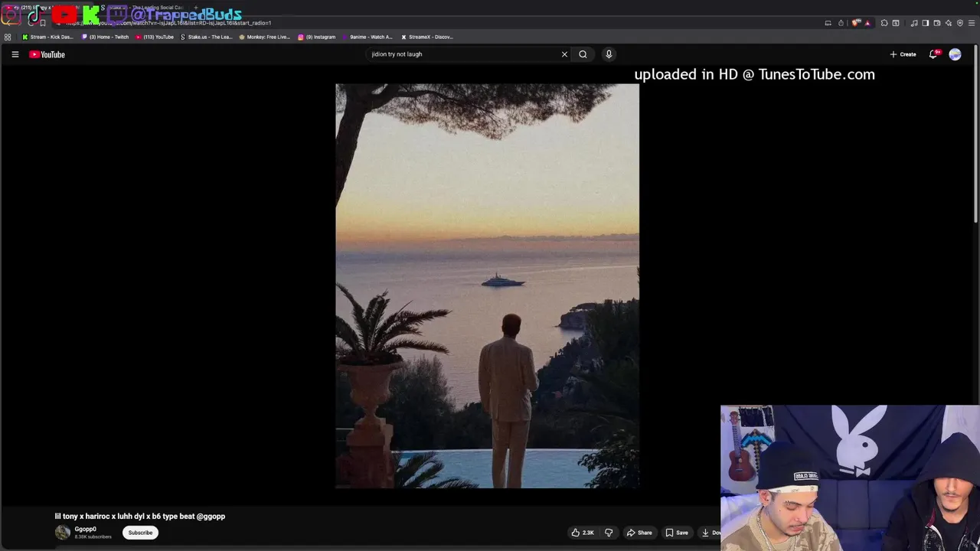Save the video to a playlist
This screenshot has height=551, width=980.
point(677,533)
